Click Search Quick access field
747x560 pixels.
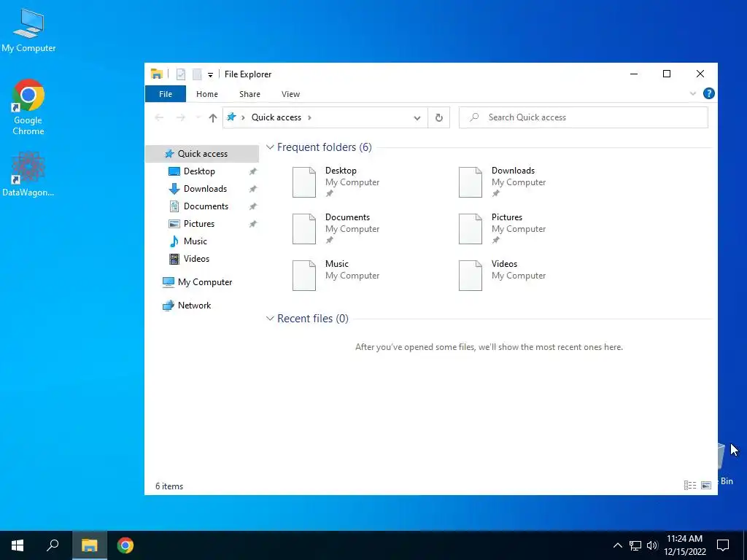583,117
